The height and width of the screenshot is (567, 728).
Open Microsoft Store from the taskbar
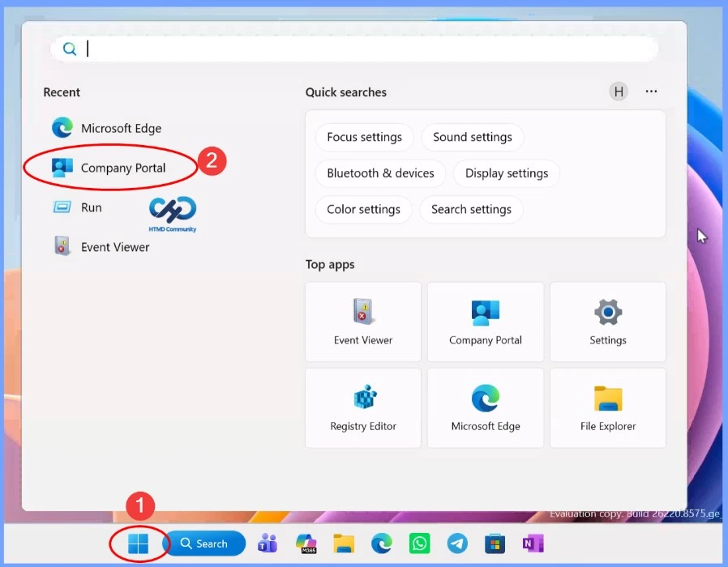[495, 544]
